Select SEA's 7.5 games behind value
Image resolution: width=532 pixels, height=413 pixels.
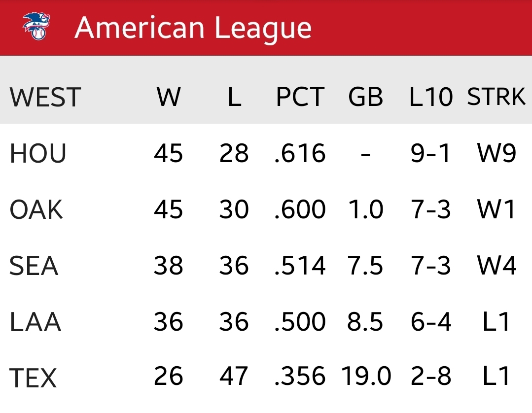365,266
